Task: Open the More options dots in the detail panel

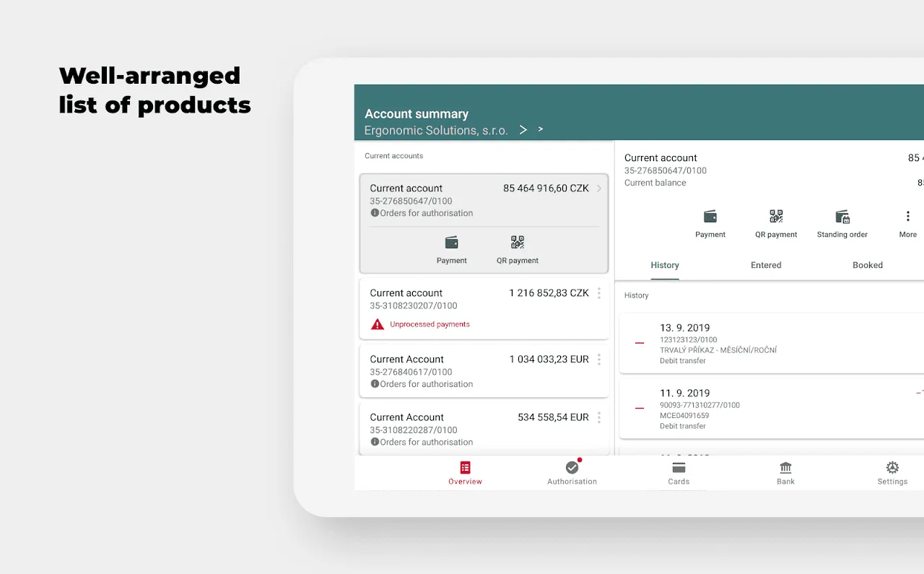Action: (x=908, y=217)
